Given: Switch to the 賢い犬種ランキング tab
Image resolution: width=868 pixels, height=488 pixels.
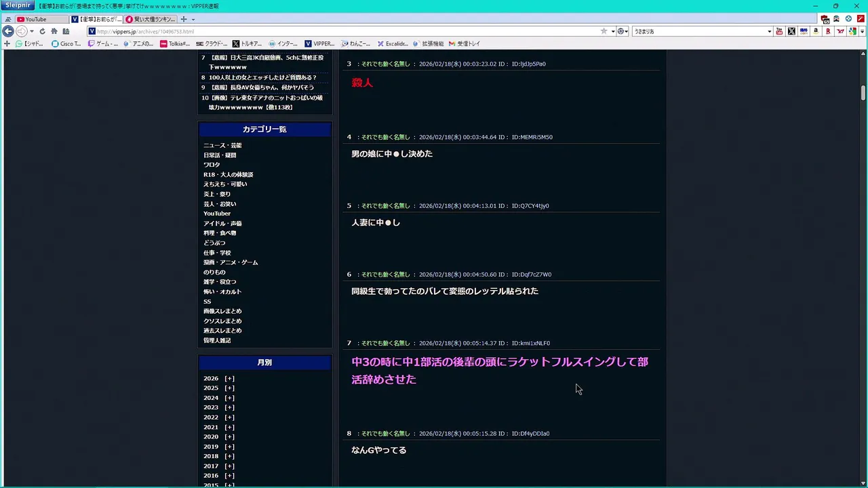Looking at the screenshot, I should [x=151, y=19].
